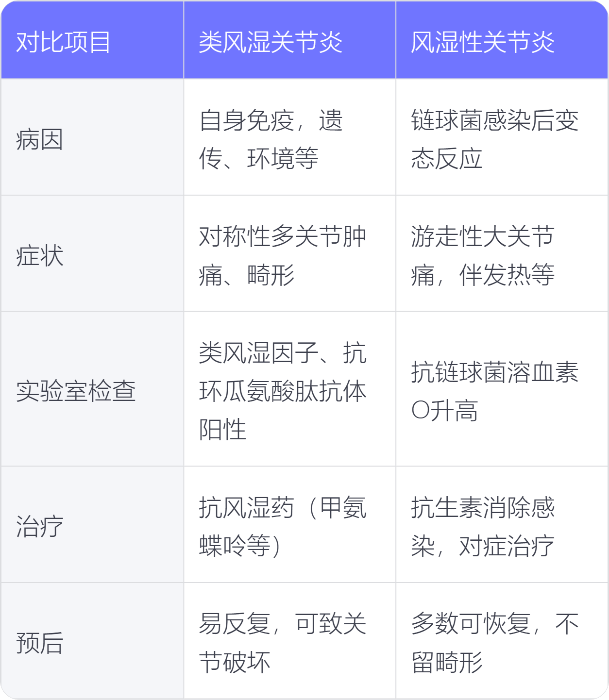This screenshot has width=609, height=700.
Task: Click the 游走性大关节痛 symptom cell
Action: pyautogui.click(x=482, y=256)
